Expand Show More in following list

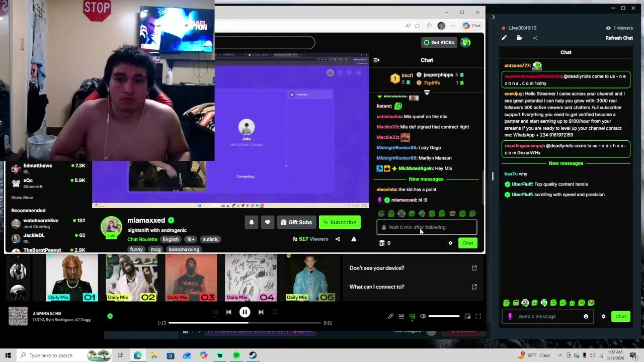coord(22,198)
